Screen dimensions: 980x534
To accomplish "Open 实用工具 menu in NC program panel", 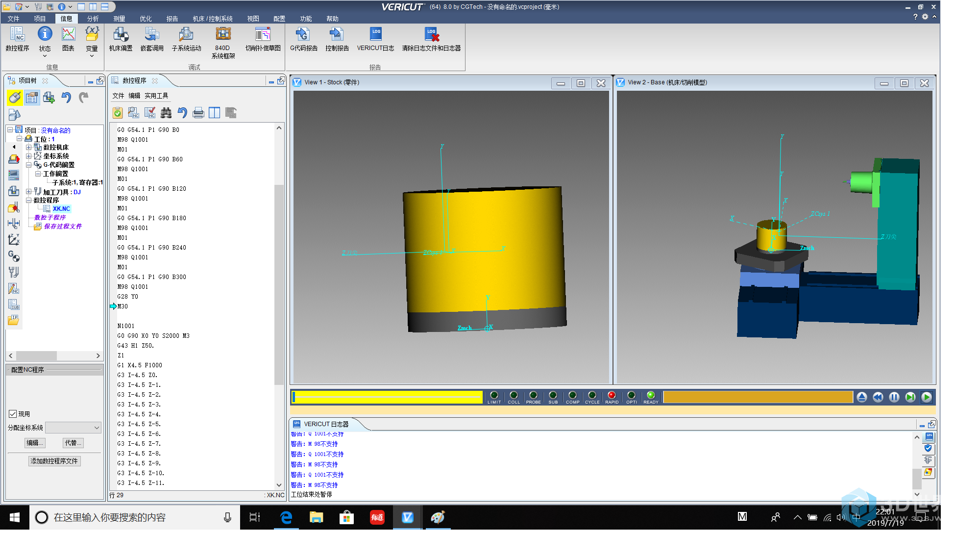I will 156,96.
